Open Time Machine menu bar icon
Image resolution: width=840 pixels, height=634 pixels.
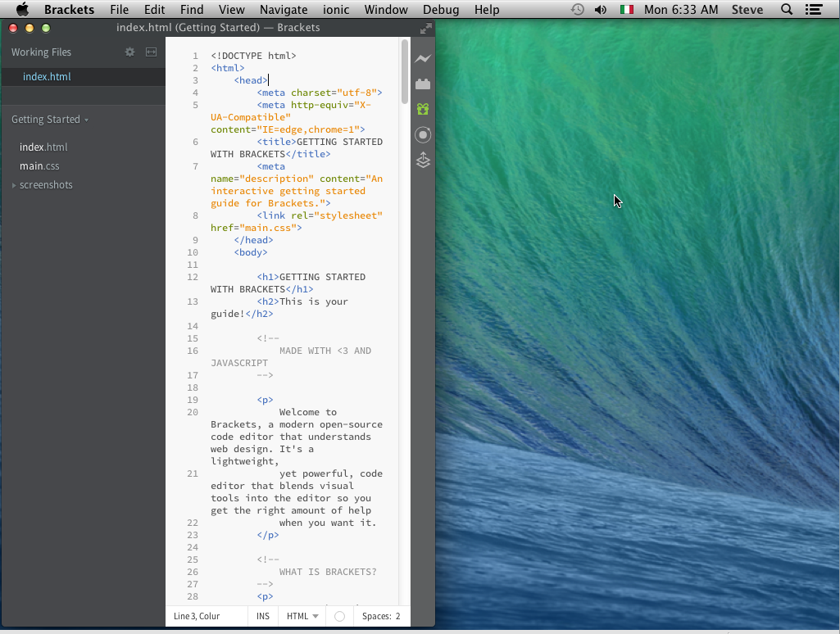coord(577,10)
